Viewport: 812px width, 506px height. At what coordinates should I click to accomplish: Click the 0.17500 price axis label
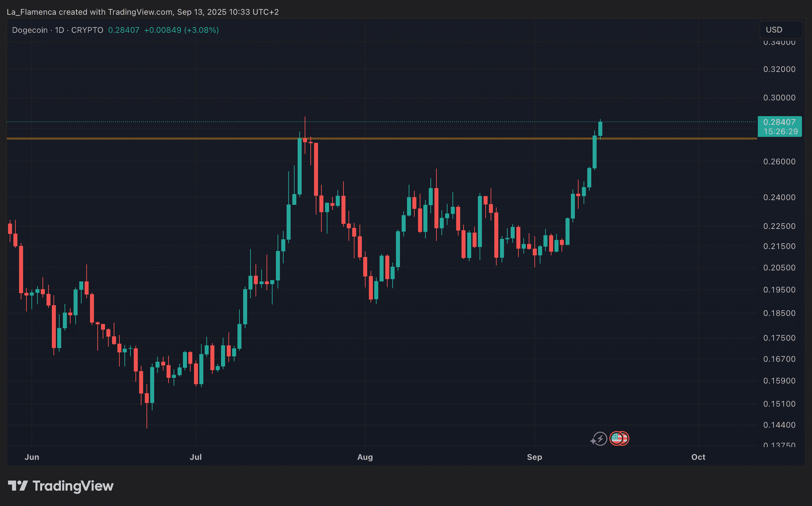[x=779, y=338]
